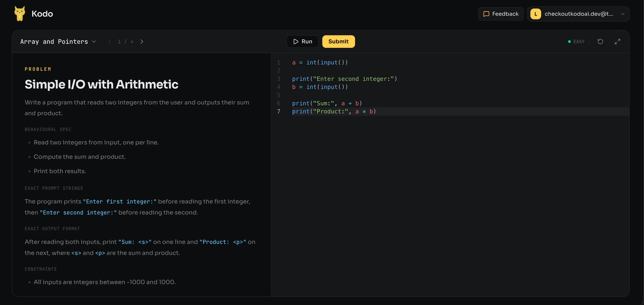Go to the next problem arrow
This screenshot has height=305, width=644.
(142, 42)
